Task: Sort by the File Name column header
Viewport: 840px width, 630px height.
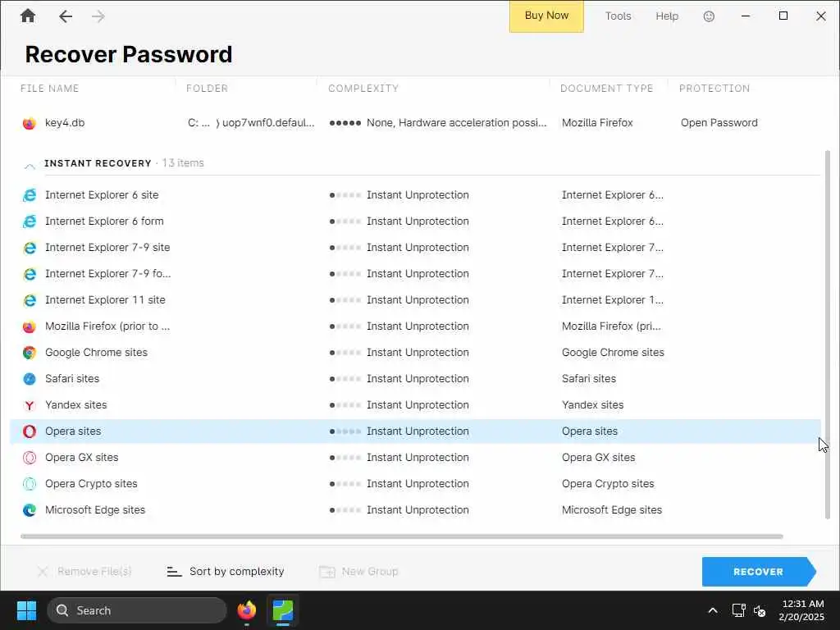Action: click(x=49, y=89)
